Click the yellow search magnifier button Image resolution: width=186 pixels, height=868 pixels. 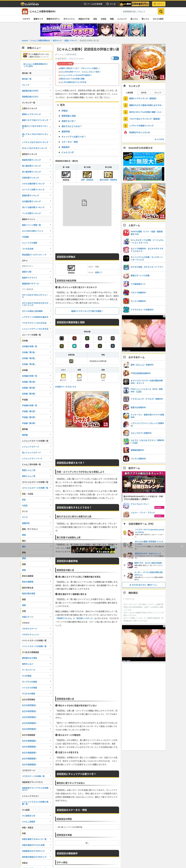pos(161,11)
